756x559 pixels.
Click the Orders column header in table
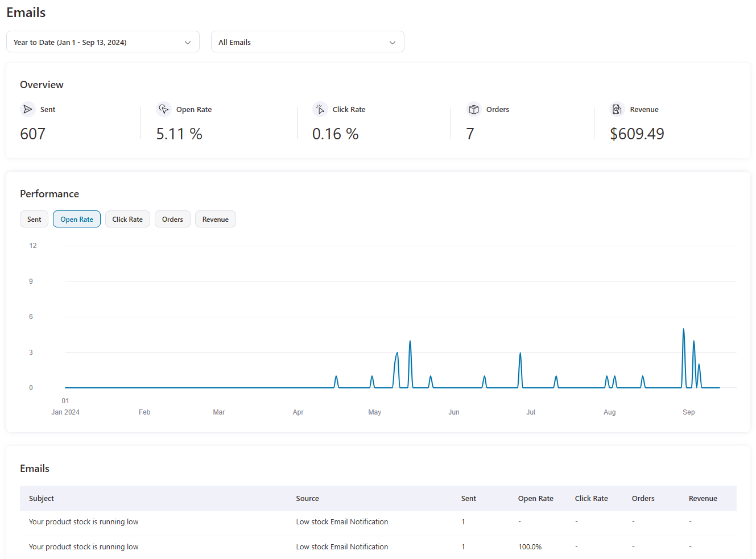643,499
